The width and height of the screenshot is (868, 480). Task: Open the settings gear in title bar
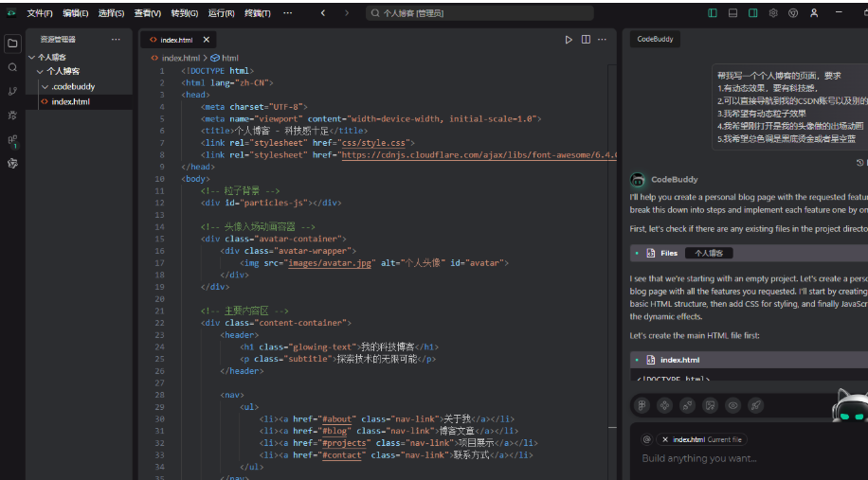point(773,13)
